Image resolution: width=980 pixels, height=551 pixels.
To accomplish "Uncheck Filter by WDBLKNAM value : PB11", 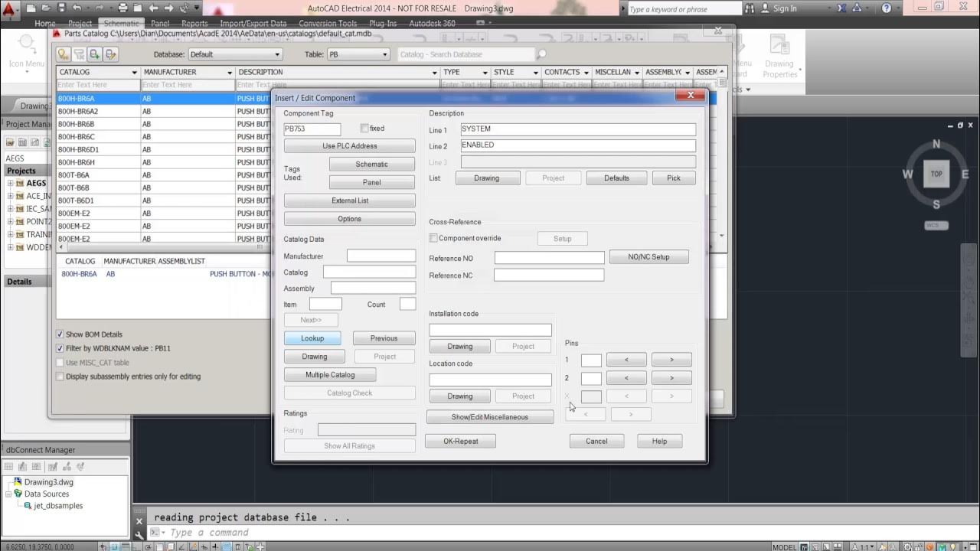I will click(60, 348).
